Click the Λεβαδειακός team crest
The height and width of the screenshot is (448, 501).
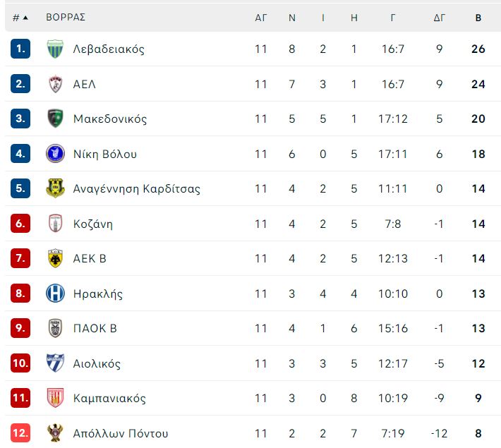click(x=55, y=49)
